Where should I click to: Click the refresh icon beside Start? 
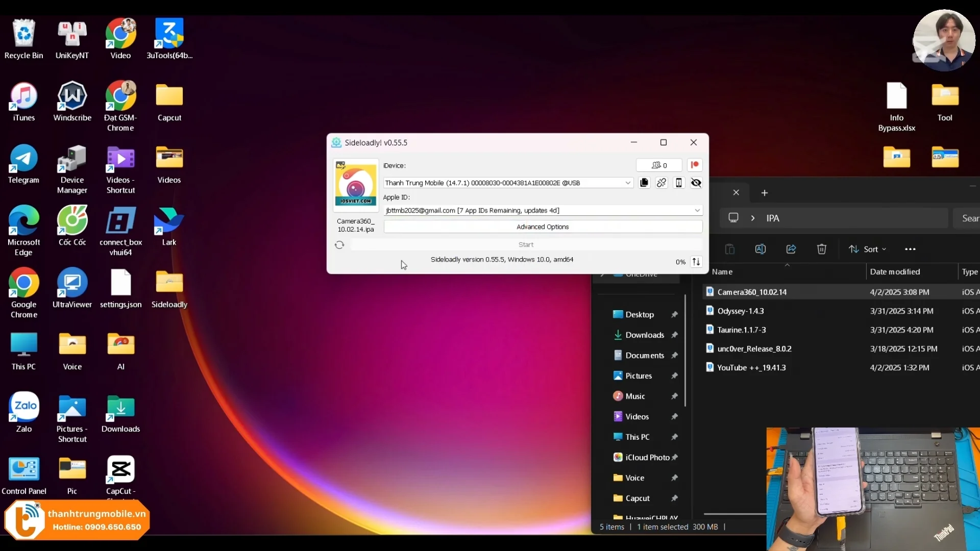coord(339,245)
